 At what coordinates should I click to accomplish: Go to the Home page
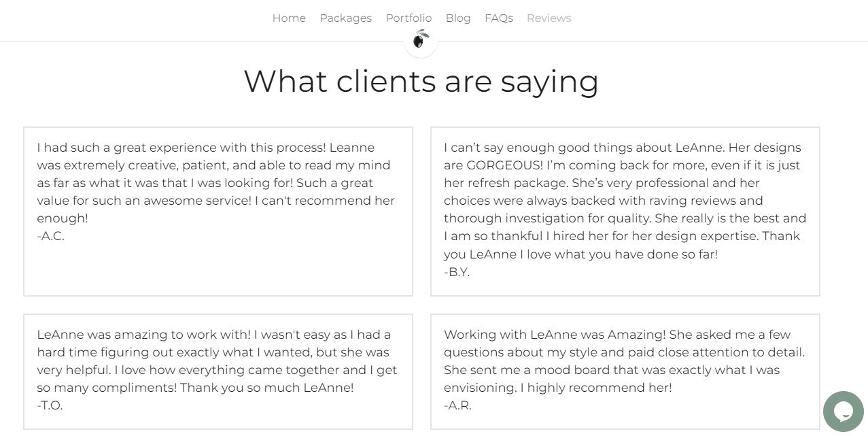click(x=289, y=18)
